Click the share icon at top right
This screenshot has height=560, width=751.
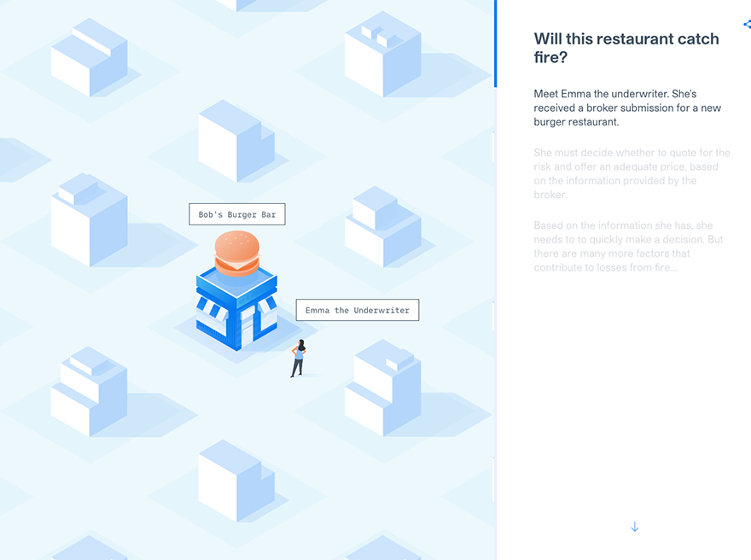click(748, 24)
